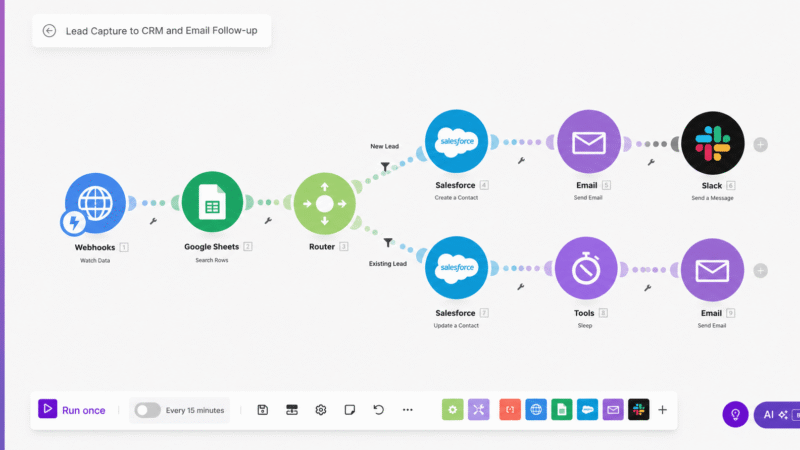Add a module after Slack
Image resolution: width=800 pixels, height=450 pixels.
pyautogui.click(x=761, y=145)
